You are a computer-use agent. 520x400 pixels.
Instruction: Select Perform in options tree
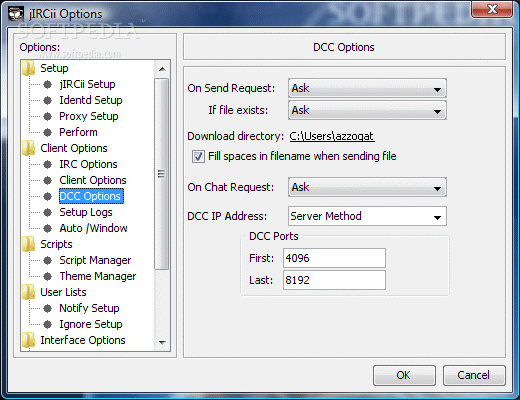click(78, 132)
